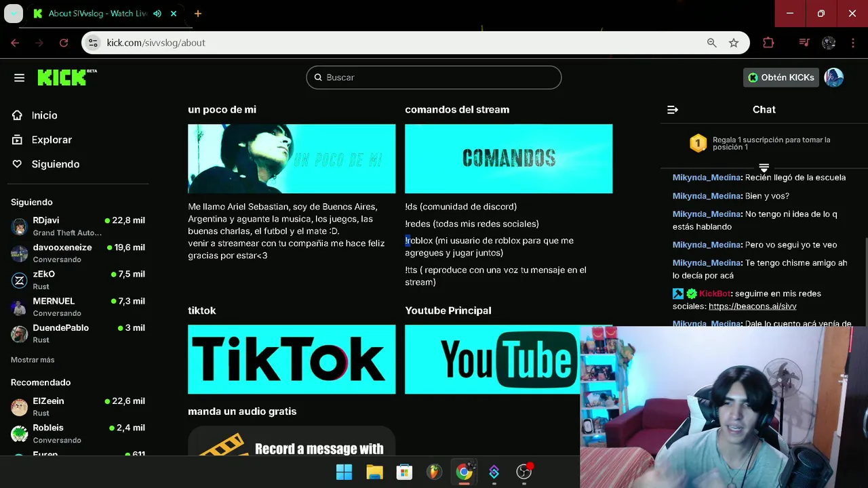Click the gold position 1 badge

click(698, 143)
